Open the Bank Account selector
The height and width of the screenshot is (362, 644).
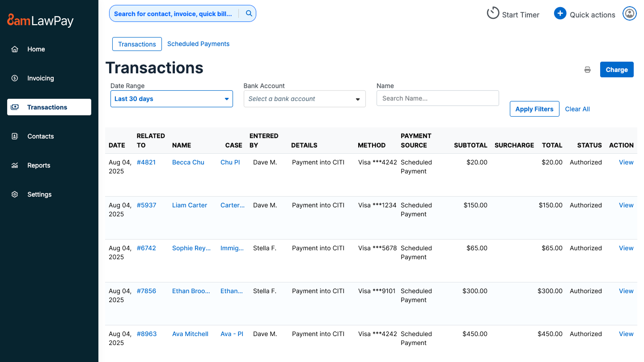click(304, 99)
